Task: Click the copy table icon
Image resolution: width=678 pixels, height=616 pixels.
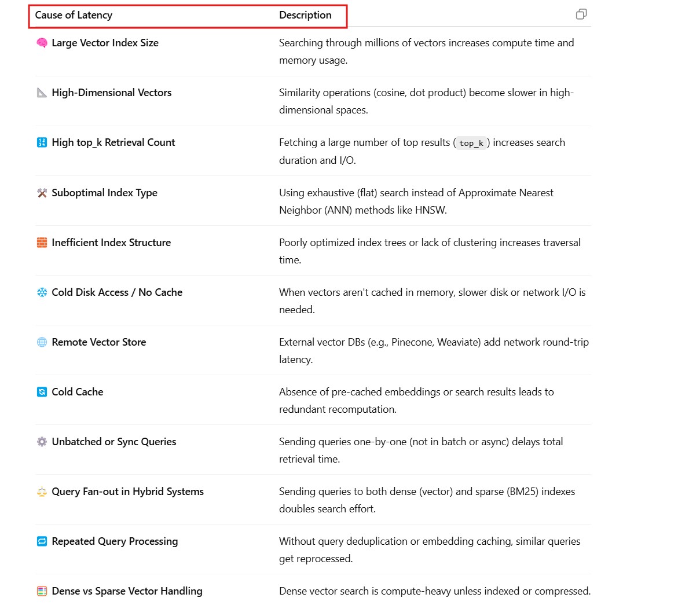Action: click(581, 14)
